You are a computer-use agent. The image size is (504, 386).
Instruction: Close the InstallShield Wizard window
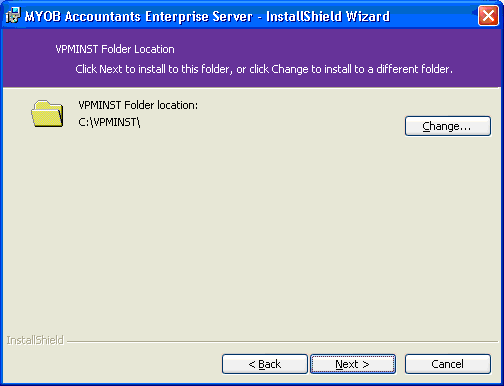[x=488, y=16]
